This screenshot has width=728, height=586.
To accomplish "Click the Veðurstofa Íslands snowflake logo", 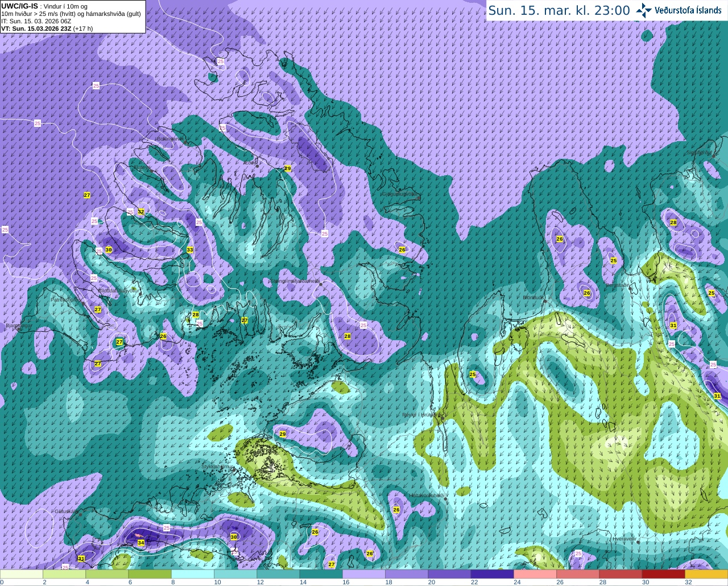I will click(644, 10).
